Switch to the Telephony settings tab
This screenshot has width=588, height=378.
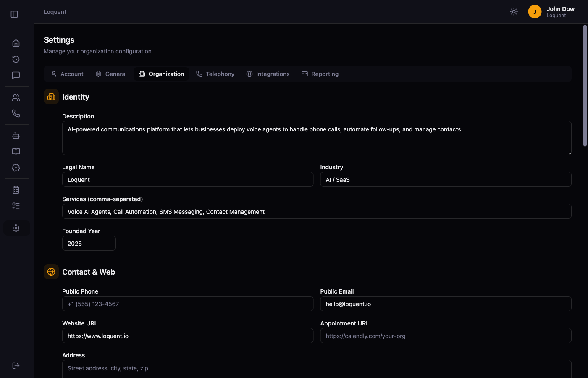(215, 73)
